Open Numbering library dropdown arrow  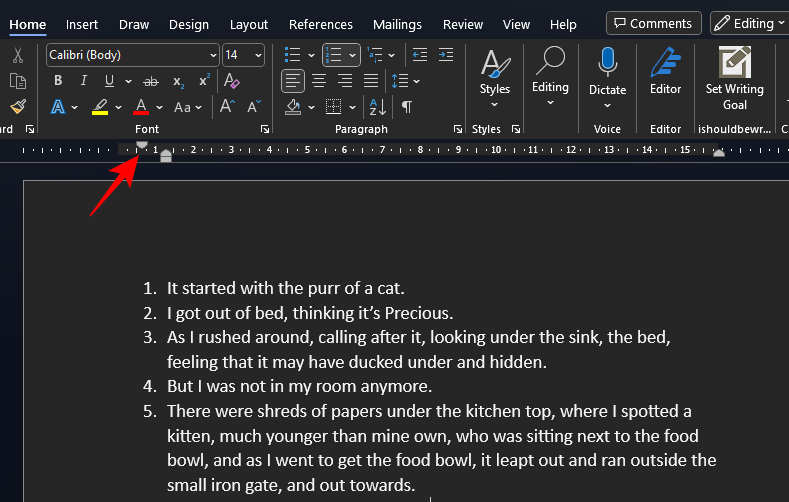tap(352, 55)
